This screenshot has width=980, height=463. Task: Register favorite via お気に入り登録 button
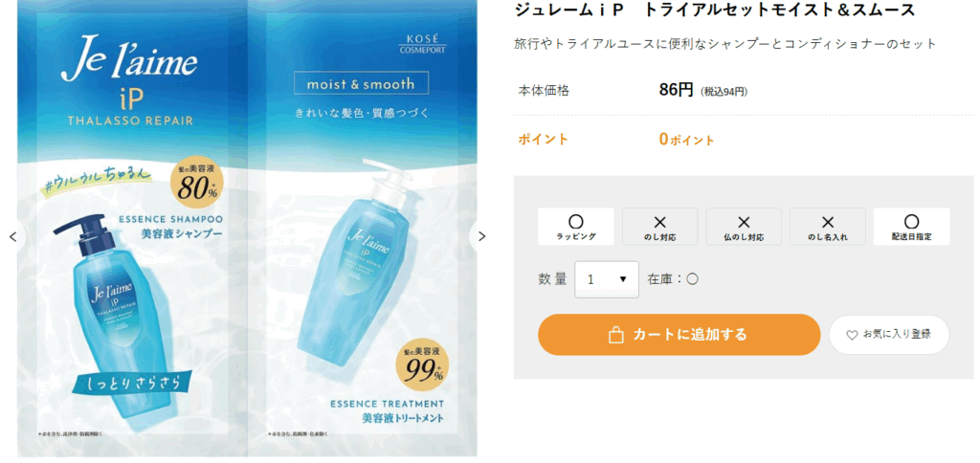point(889,335)
